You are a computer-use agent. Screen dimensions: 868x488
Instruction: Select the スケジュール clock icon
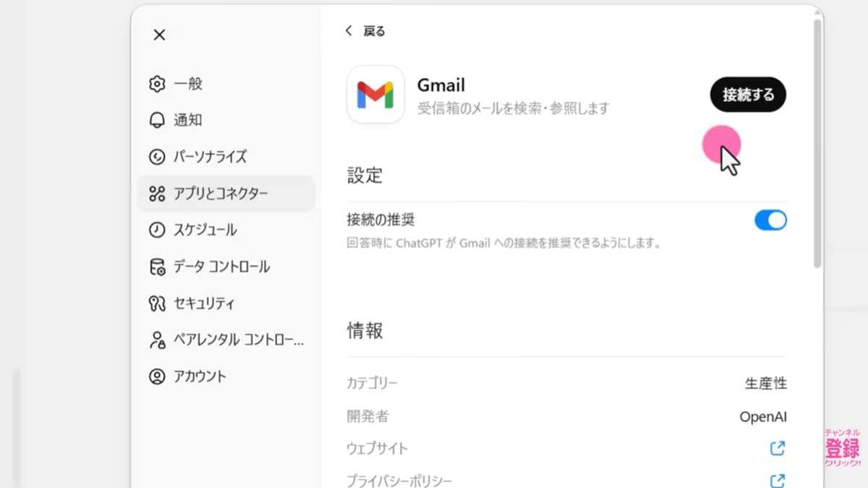159,230
